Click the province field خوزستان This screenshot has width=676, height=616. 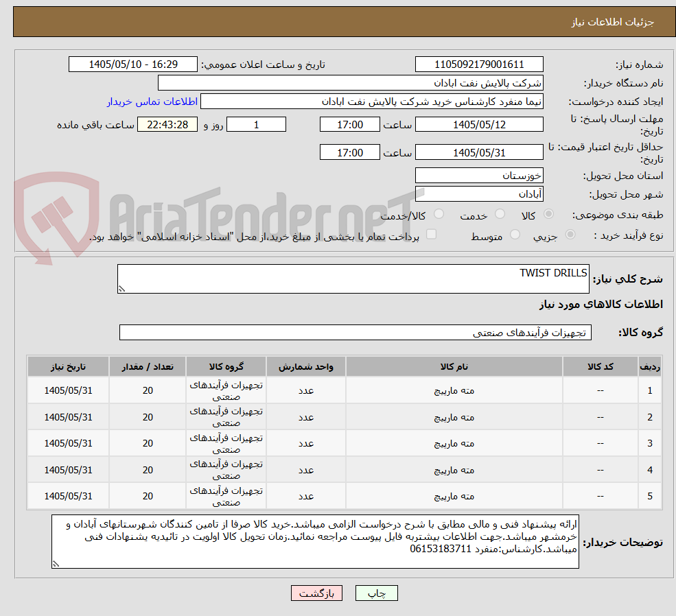[479, 176]
